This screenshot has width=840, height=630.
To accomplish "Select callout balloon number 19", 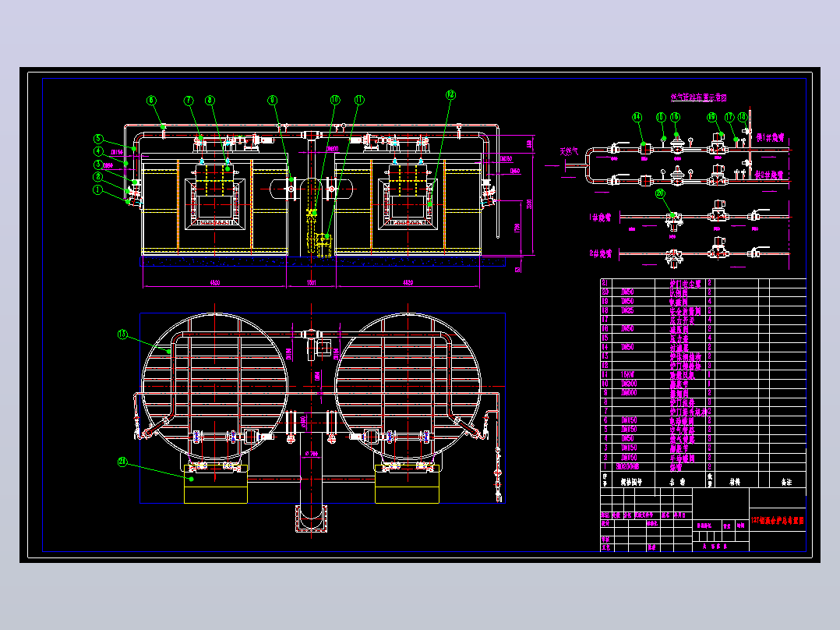I will tap(711, 117).
